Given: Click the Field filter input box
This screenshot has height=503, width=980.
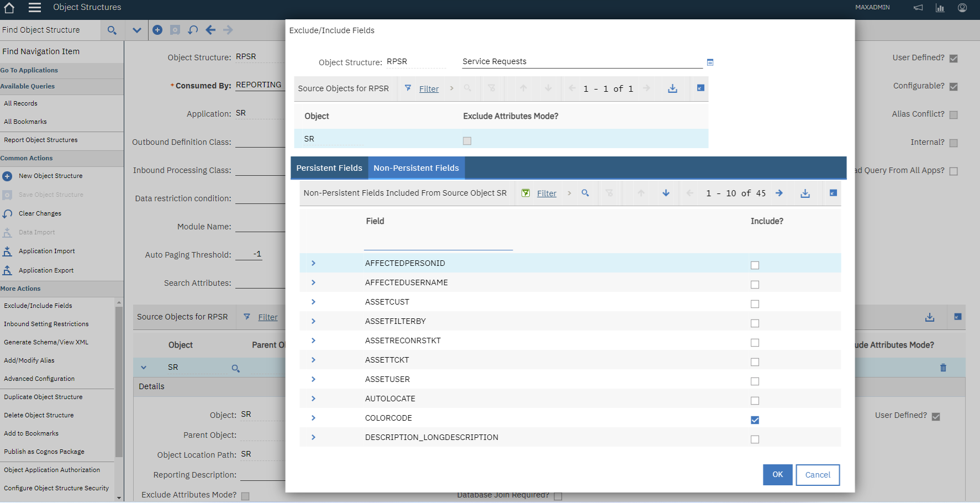Looking at the screenshot, I should click(x=438, y=243).
